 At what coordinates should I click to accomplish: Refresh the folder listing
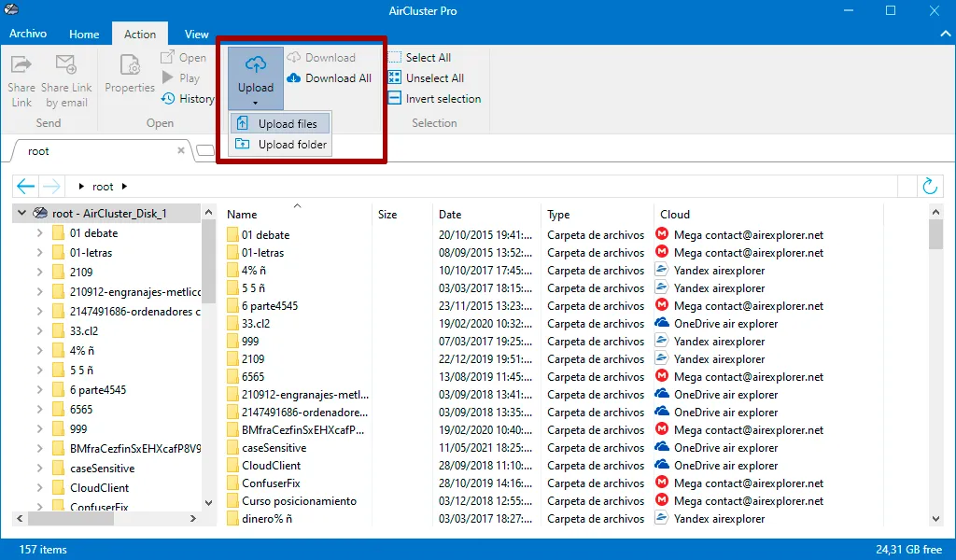tap(930, 186)
